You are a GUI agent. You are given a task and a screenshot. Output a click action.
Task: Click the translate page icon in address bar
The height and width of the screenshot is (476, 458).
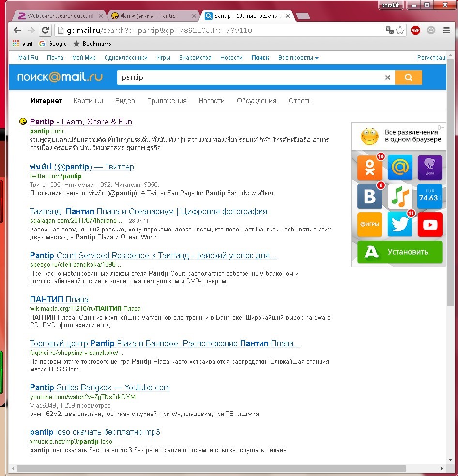coord(389,30)
